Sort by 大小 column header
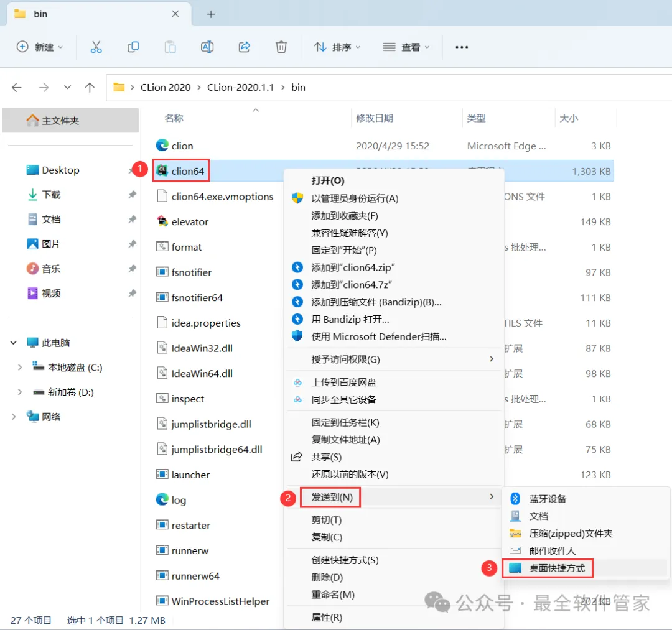 point(569,118)
